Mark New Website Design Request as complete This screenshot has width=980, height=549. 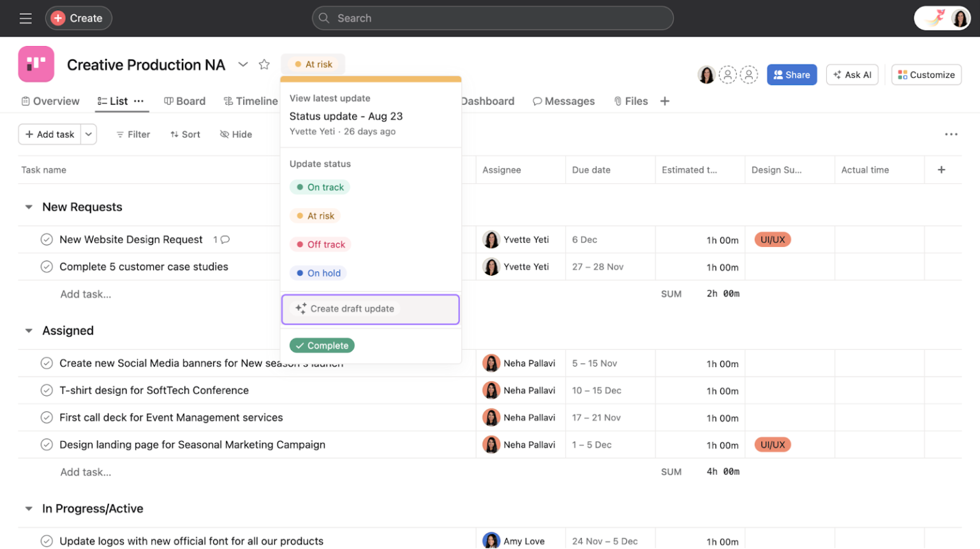pyautogui.click(x=46, y=239)
